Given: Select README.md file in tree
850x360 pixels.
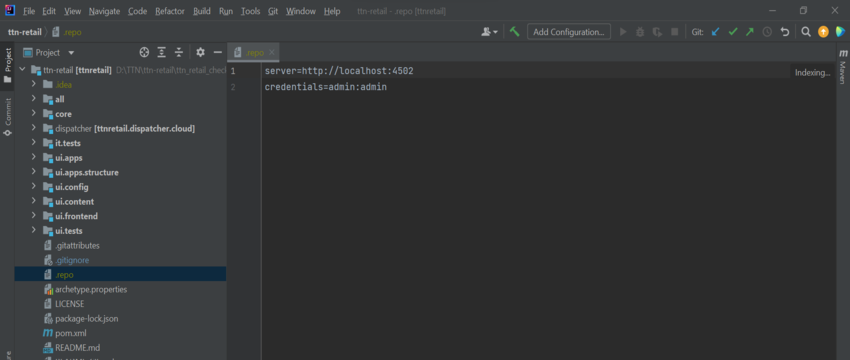Looking at the screenshot, I should click(x=78, y=348).
